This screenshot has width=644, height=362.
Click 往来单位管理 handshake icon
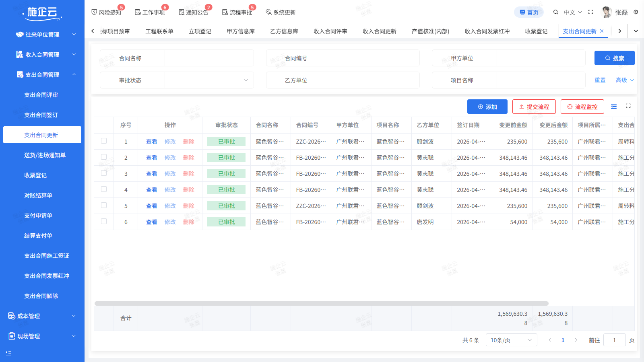tap(19, 35)
